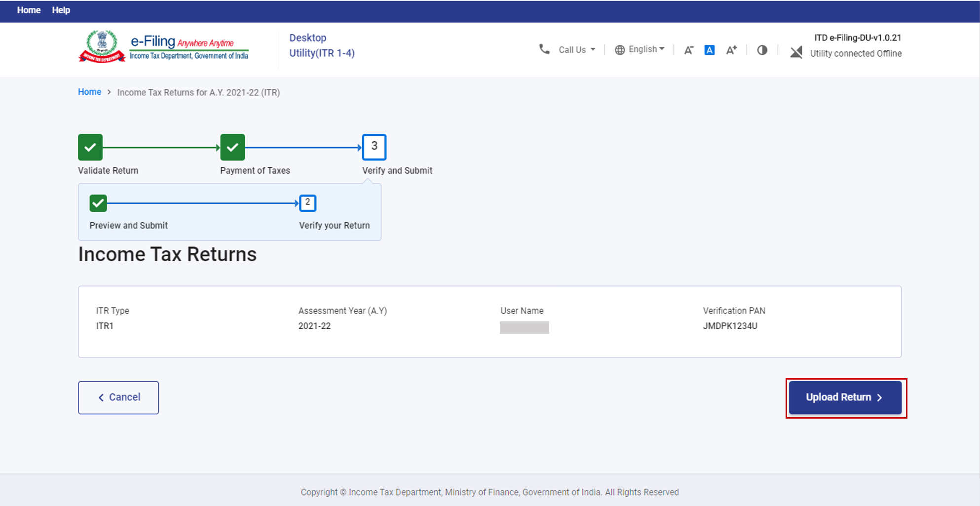Open the Help menu in top bar
This screenshot has width=980, height=506.
pyautogui.click(x=61, y=10)
